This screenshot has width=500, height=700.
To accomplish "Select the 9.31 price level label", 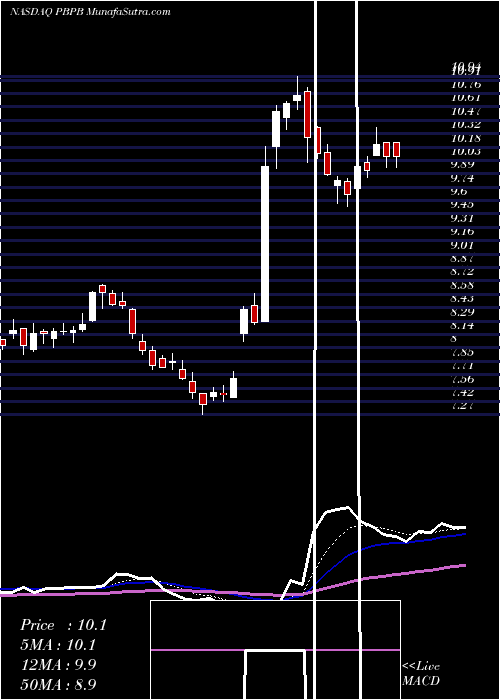I will pos(462,218).
